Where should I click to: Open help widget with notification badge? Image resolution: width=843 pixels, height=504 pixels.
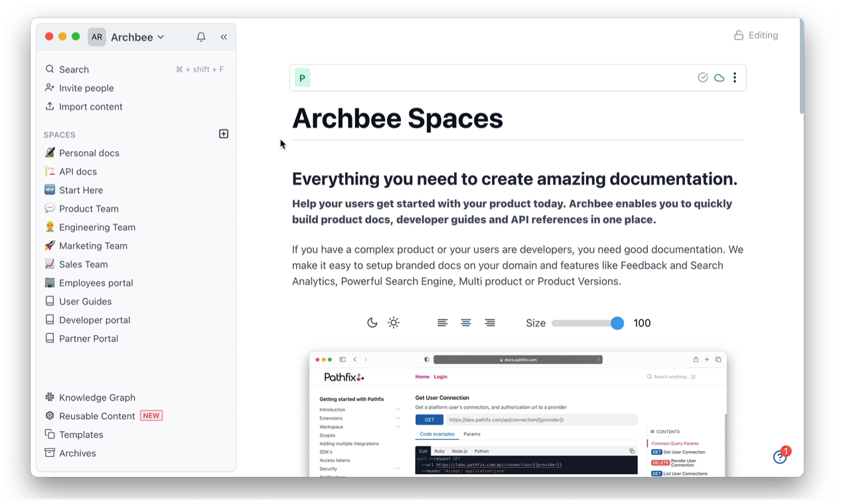click(x=781, y=456)
